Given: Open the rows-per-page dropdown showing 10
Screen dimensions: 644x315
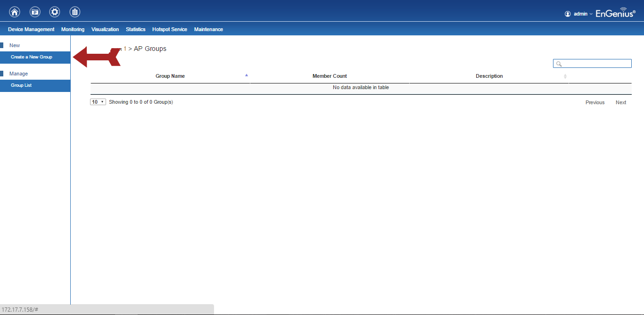Looking at the screenshot, I should click(98, 102).
